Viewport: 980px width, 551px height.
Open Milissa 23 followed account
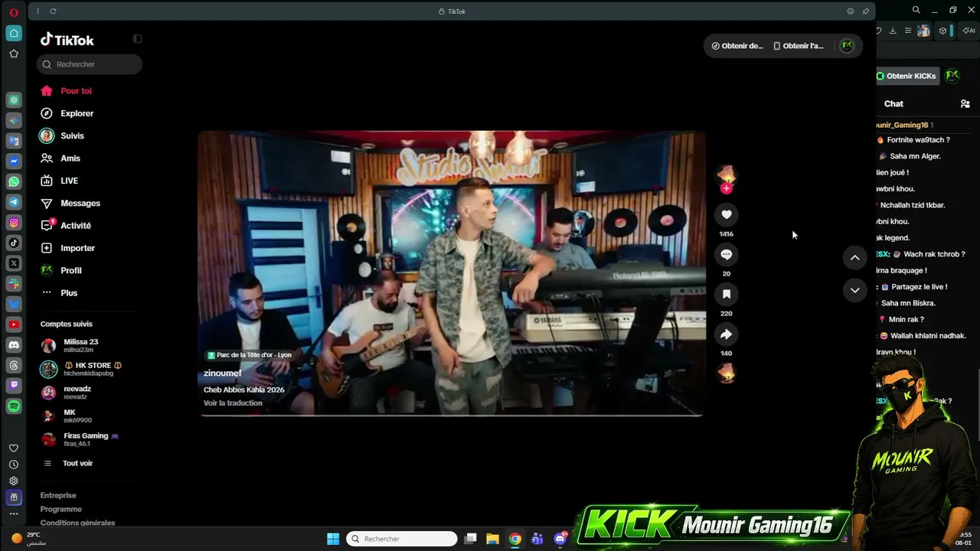point(70,346)
